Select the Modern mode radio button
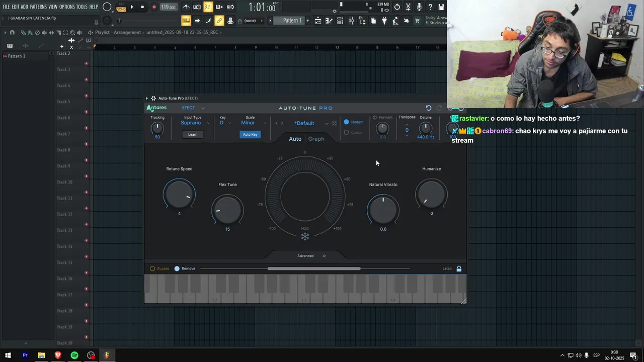Screen dimensions: 644x362 346,122
